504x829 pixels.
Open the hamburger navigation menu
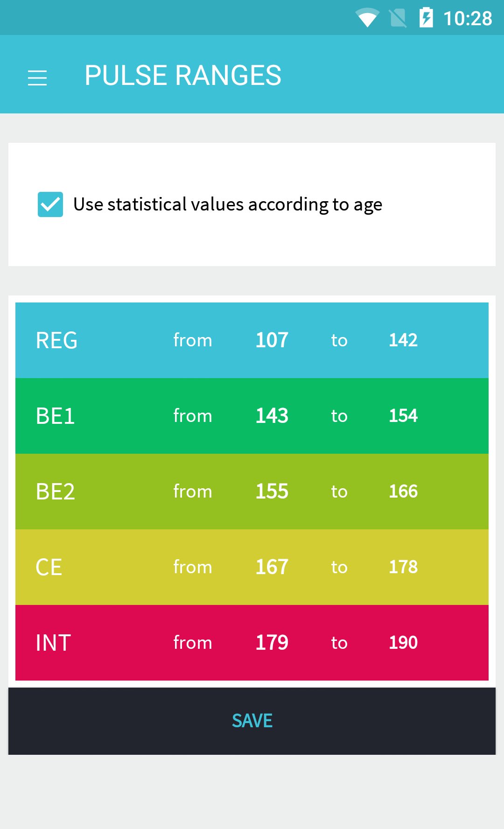(37, 77)
